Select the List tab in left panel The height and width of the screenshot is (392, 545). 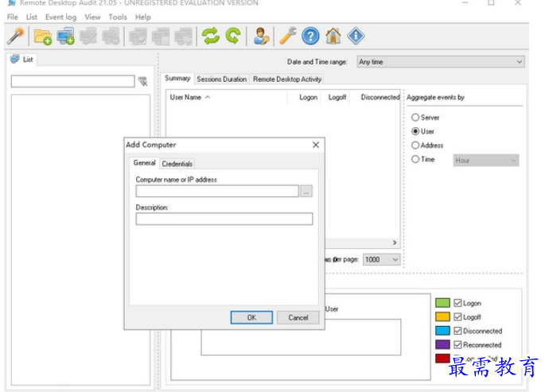pos(22,60)
